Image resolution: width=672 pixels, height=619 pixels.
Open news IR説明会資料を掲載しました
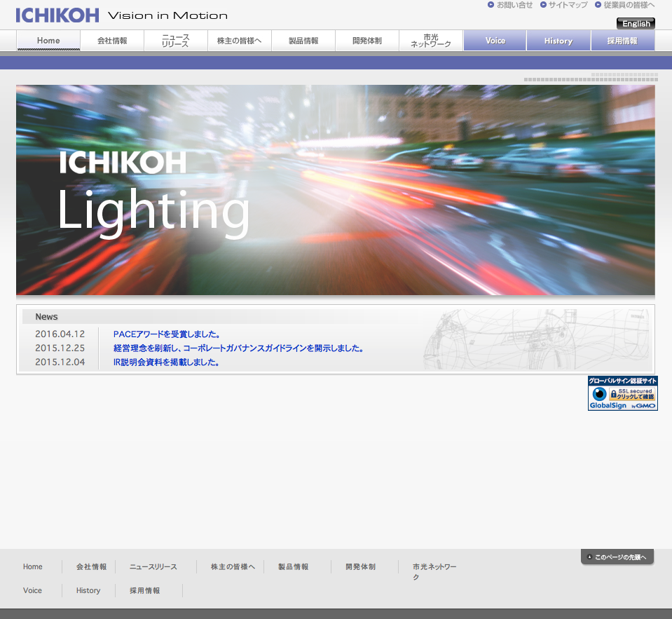click(166, 362)
